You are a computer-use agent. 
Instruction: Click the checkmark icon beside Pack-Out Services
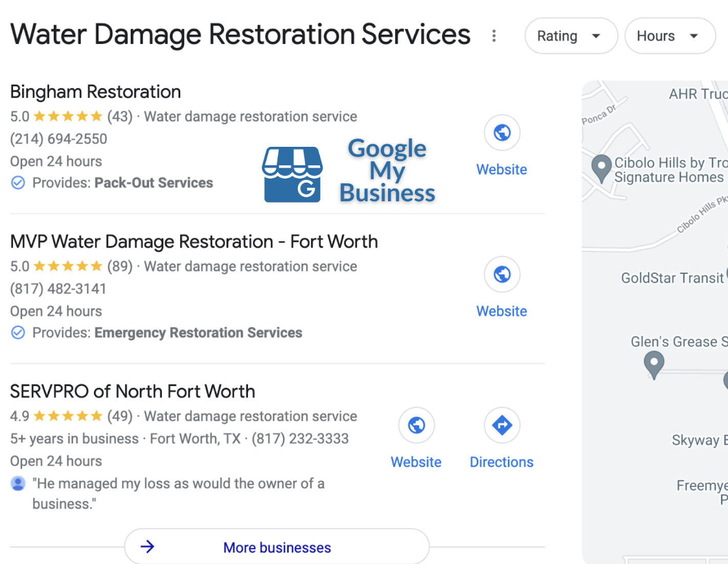[x=17, y=182]
